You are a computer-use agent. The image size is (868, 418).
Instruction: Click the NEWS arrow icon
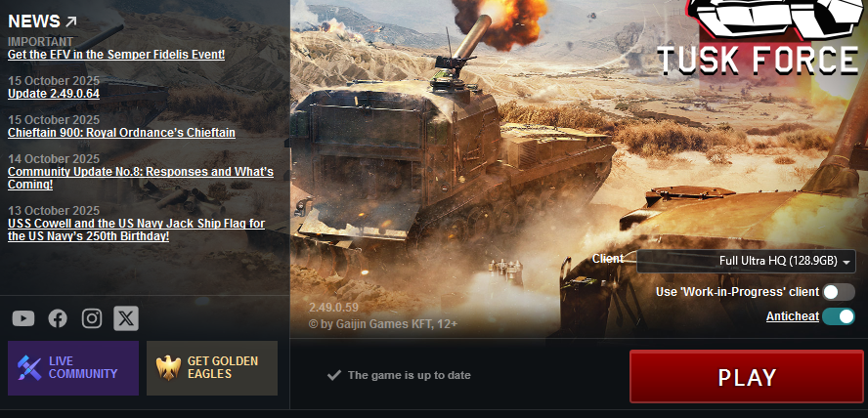click(70, 21)
